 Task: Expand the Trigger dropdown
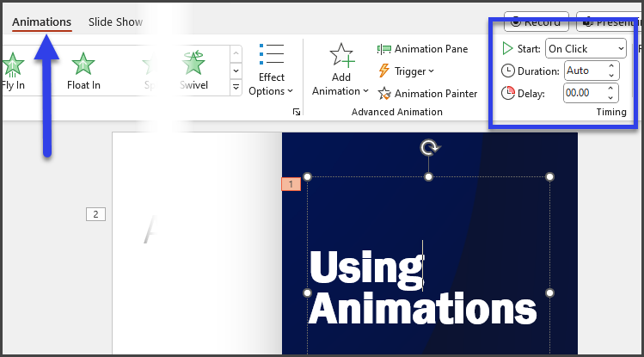pyautogui.click(x=406, y=71)
